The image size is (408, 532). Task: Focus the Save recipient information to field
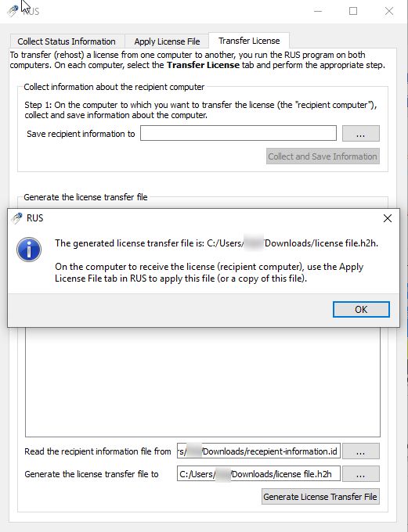click(239, 133)
